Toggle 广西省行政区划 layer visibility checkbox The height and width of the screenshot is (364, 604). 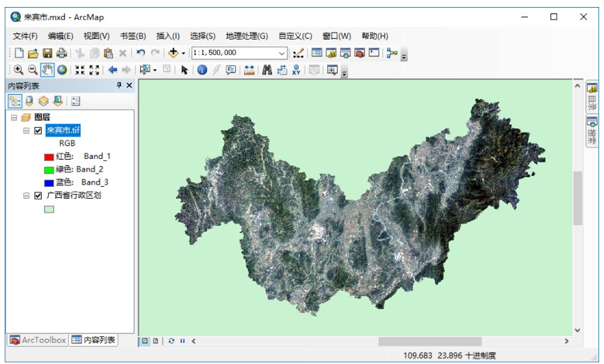tap(38, 196)
